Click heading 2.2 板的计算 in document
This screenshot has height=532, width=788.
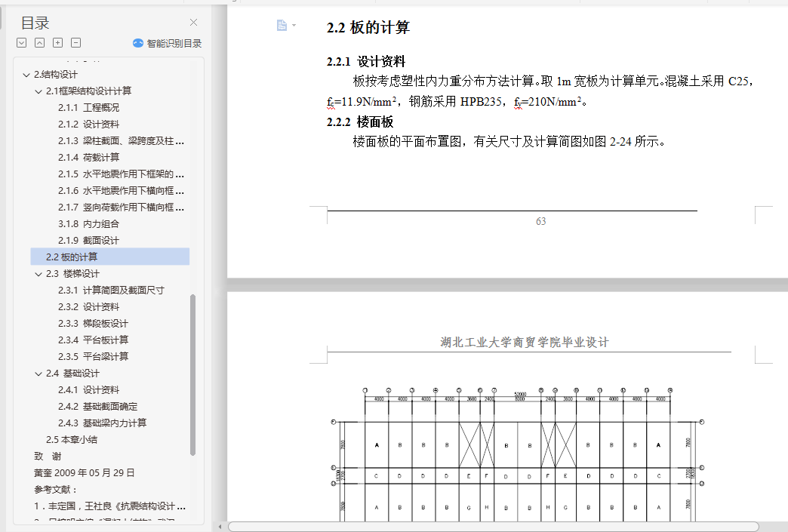pos(368,27)
